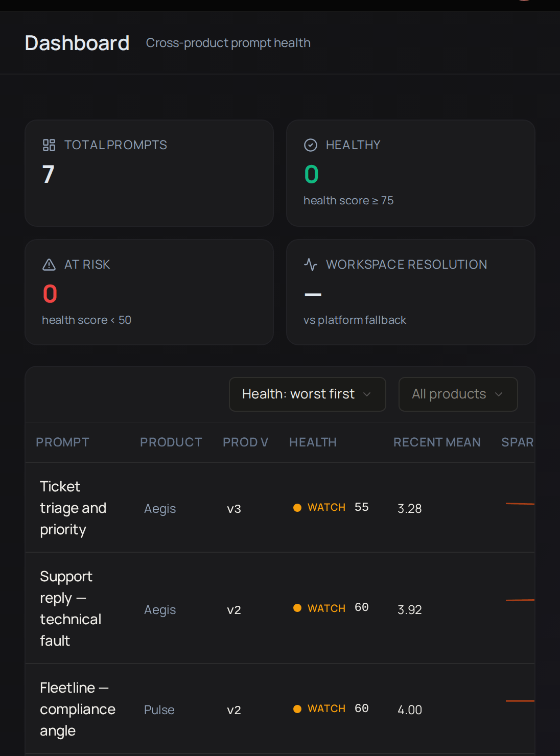Click the HEALTH column header

(313, 442)
